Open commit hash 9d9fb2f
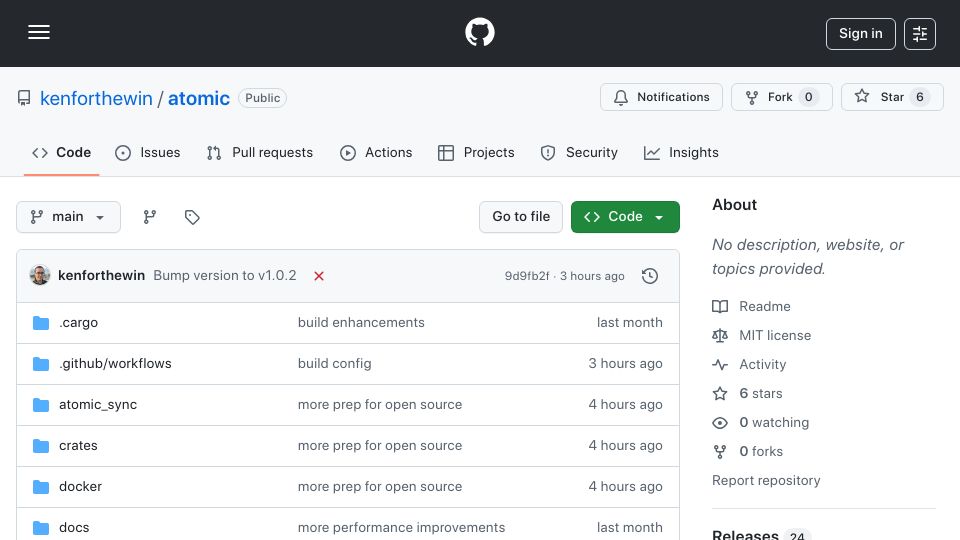960x540 pixels. click(x=527, y=276)
